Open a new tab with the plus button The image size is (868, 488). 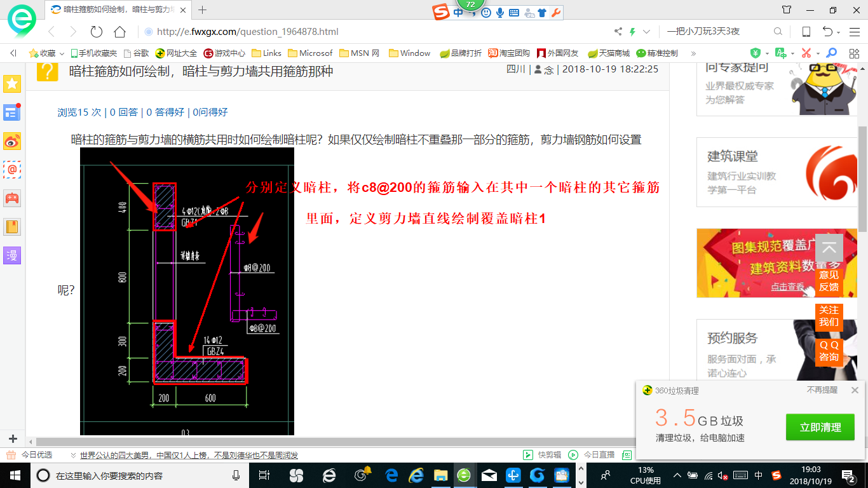coord(203,10)
